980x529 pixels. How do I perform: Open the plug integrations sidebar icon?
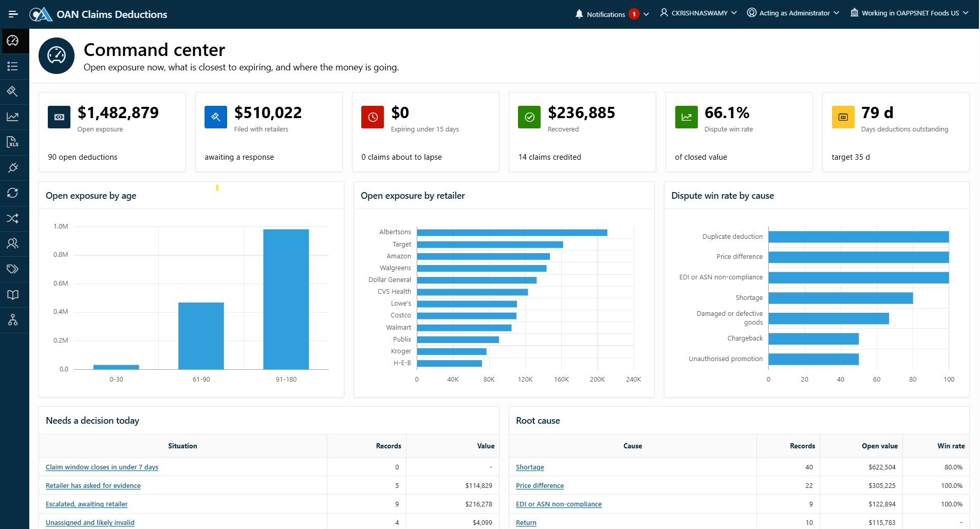coord(13,167)
